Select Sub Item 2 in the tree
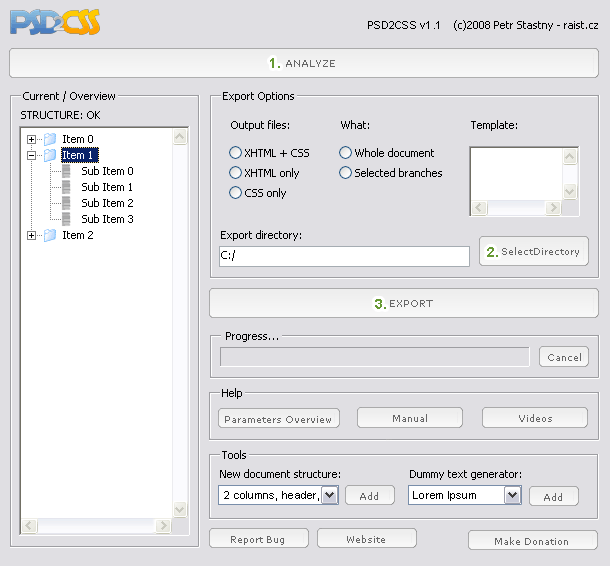Screen dimensions: 610x566 click(107, 203)
